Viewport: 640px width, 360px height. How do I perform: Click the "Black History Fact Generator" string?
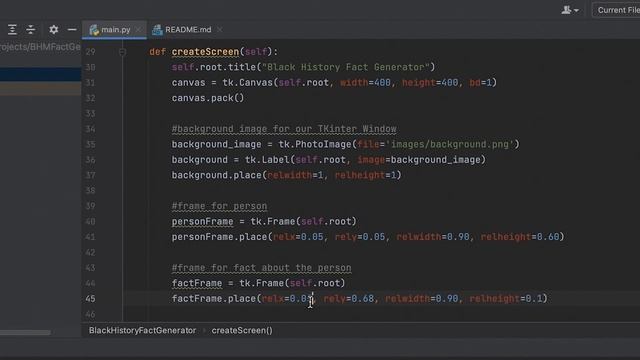tap(346, 67)
